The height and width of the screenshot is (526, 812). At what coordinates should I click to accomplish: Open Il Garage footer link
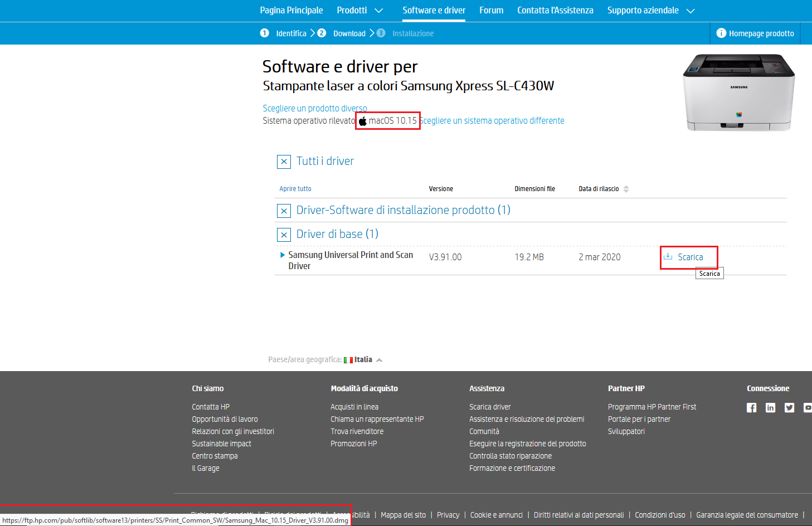pos(206,468)
